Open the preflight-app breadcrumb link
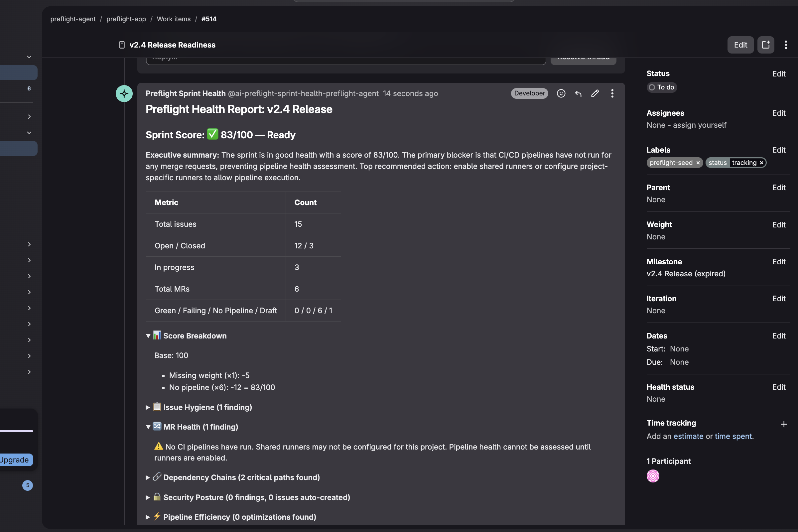The image size is (798, 532). click(126, 19)
